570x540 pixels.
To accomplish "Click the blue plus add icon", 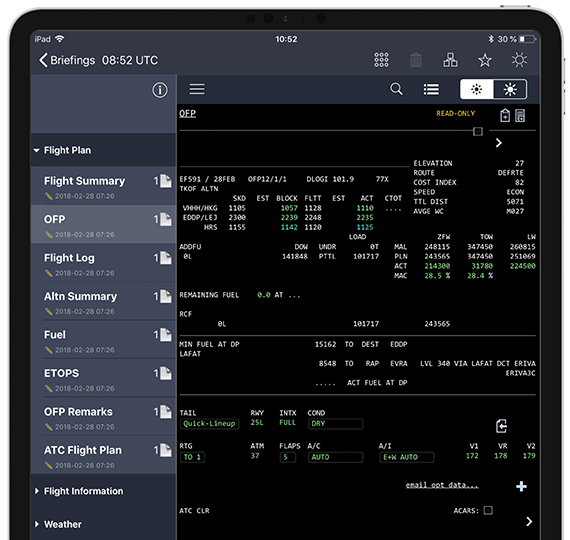I will pyautogui.click(x=521, y=486).
